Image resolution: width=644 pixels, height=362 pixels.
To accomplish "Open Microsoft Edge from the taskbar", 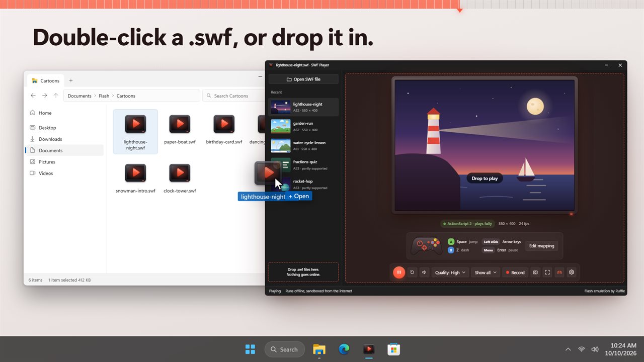I will click(x=344, y=349).
